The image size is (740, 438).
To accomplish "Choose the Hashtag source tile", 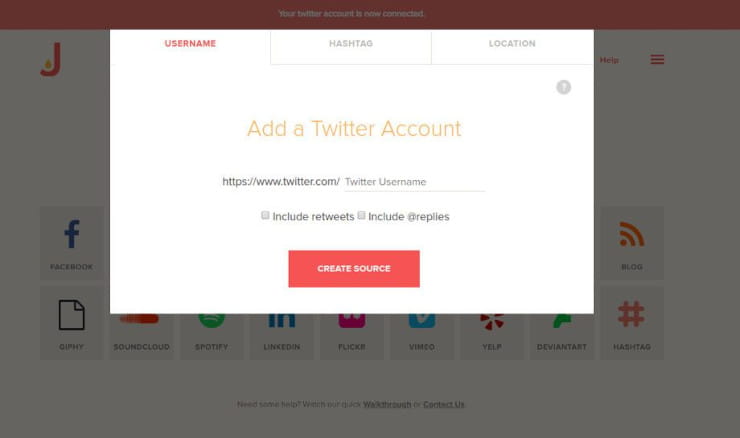I will point(631,323).
